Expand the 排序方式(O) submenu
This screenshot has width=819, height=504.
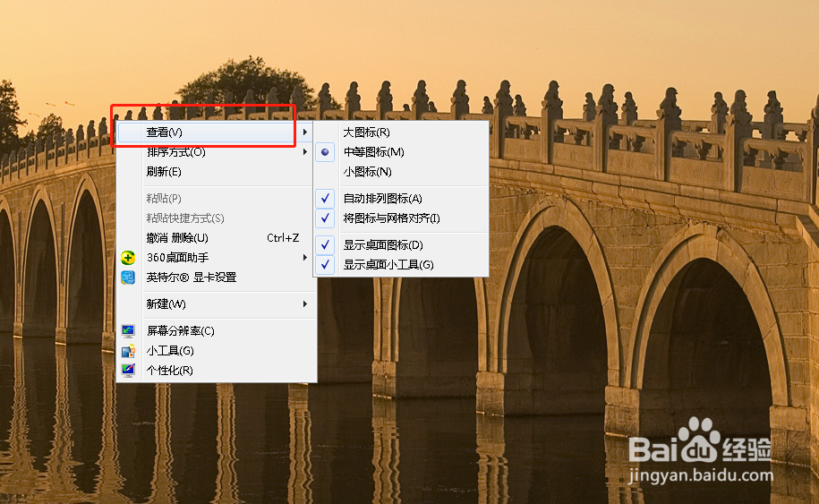point(216,152)
